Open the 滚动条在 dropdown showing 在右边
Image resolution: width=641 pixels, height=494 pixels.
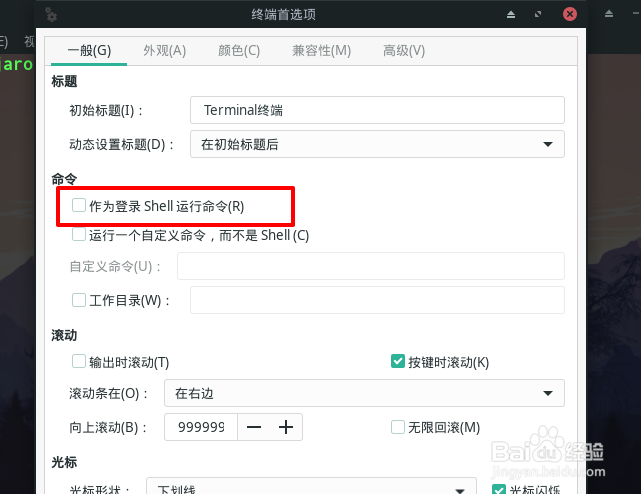364,393
